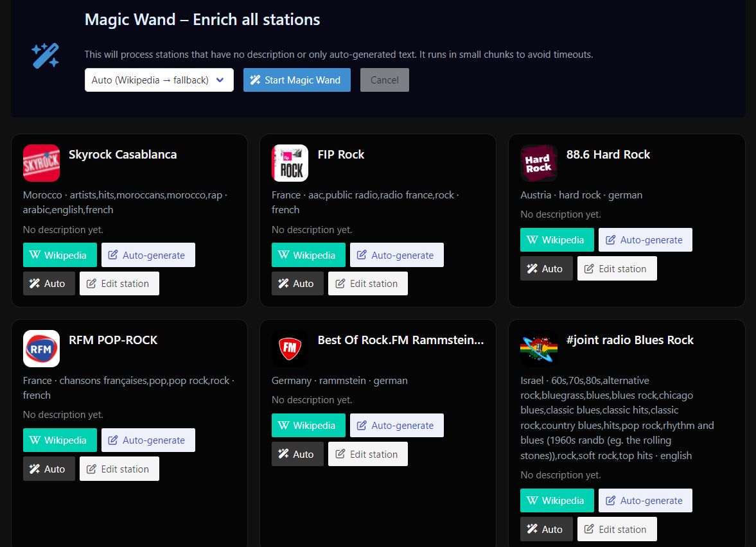Click 'No description yet.' under RFM POP-ROCK
Image resolution: width=756 pixels, height=547 pixels.
pyautogui.click(x=63, y=415)
